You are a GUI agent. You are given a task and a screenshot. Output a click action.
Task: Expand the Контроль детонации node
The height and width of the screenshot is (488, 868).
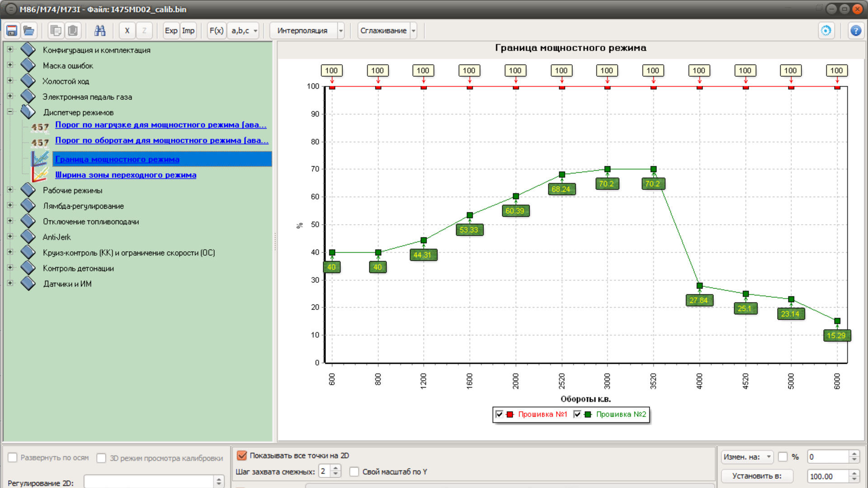click(10, 267)
